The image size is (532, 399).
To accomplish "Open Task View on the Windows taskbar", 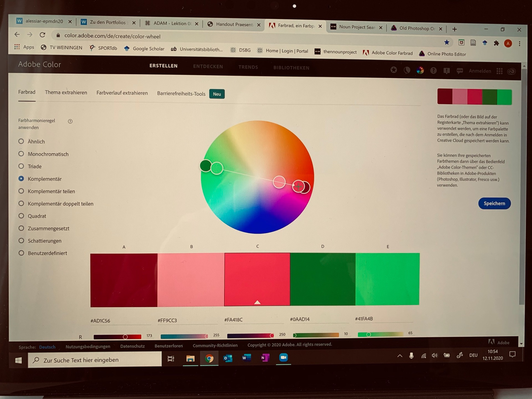I will pos(171,359).
